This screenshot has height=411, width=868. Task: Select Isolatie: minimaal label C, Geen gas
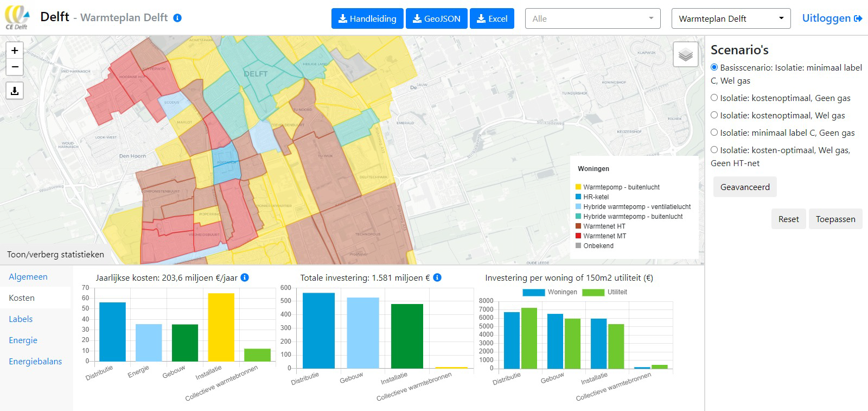click(714, 132)
